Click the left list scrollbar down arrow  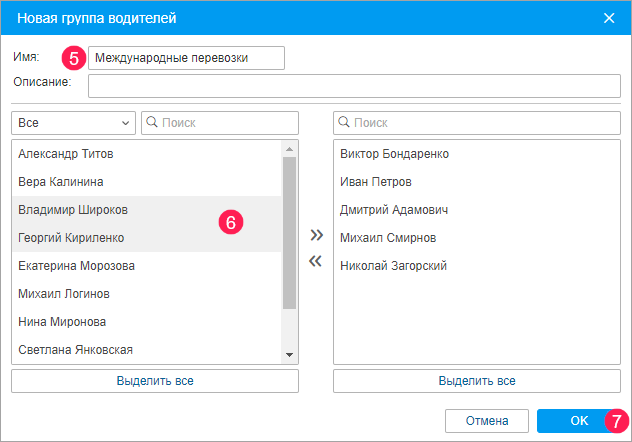coord(290,355)
